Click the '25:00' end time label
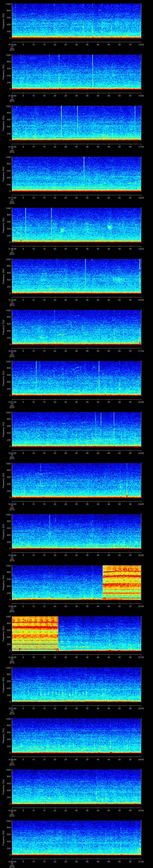 [x=141, y=555]
